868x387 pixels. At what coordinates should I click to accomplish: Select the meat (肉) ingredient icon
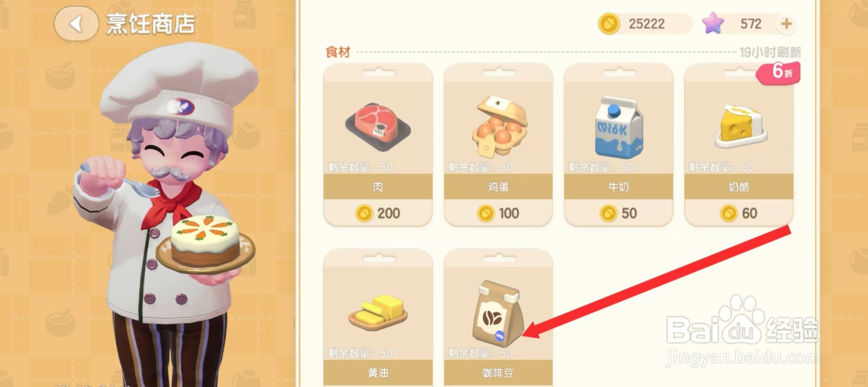click(378, 127)
